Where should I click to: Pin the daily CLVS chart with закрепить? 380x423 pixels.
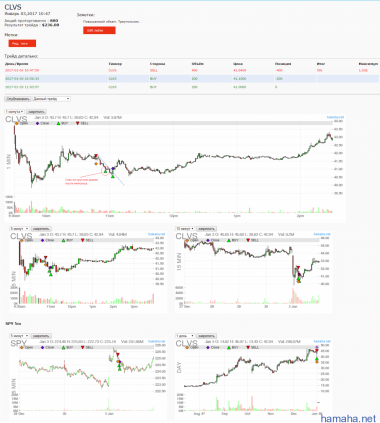206,336
